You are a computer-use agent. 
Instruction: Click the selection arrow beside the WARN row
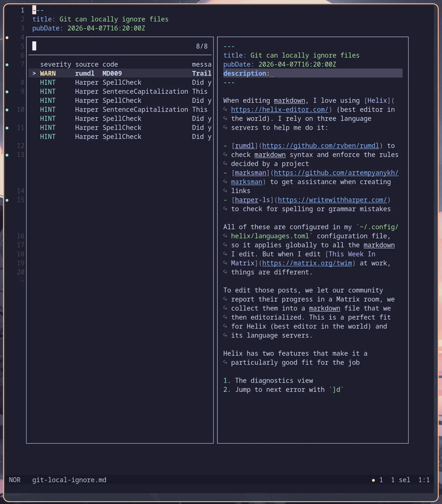point(34,73)
